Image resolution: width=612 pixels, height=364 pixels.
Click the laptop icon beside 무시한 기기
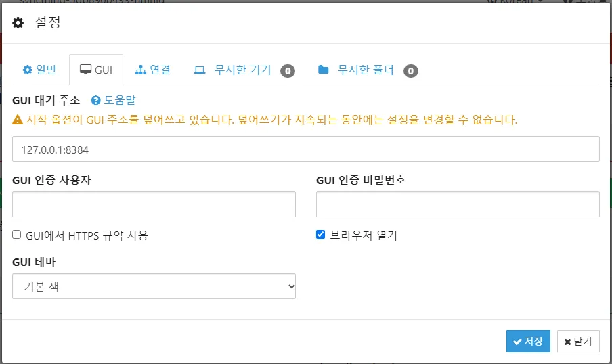tap(200, 70)
